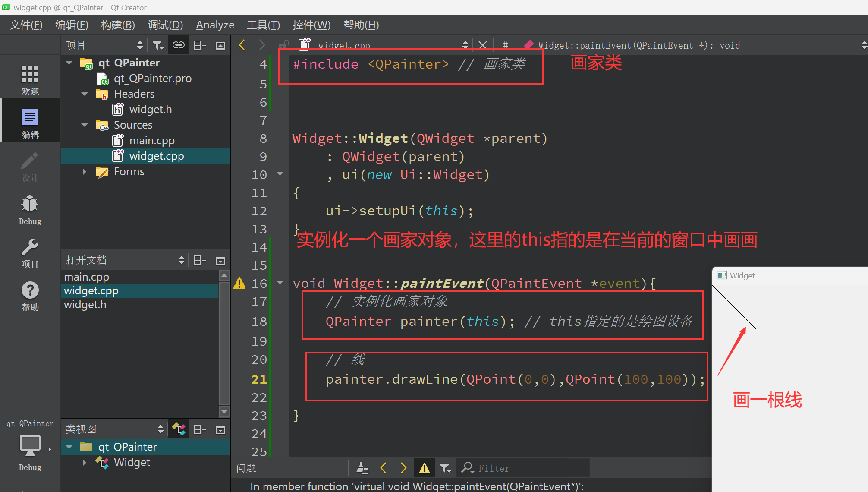Open the 控件(W) menu
Image resolution: width=868 pixels, height=492 pixels.
[311, 25]
